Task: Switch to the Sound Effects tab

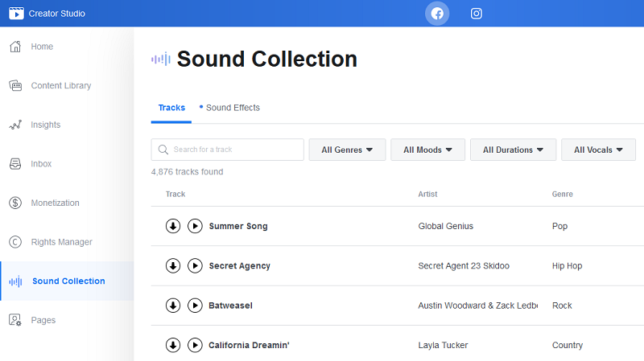Action: pyautogui.click(x=232, y=108)
